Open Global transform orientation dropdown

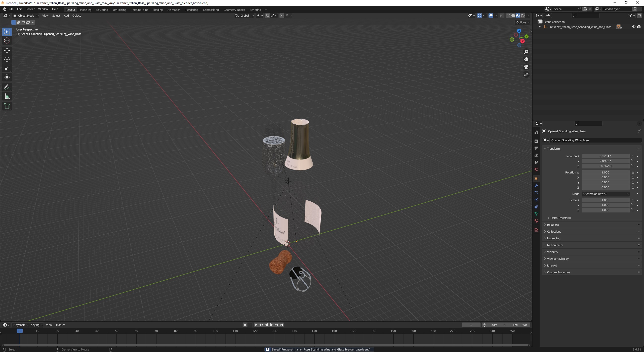tap(245, 16)
